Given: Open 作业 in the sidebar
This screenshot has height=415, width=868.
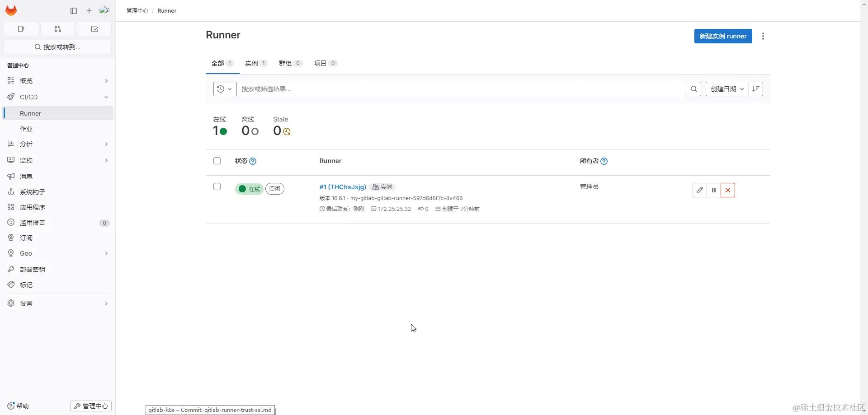Looking at the screenshot, I should pyautogui.click(x=58, y=129).
